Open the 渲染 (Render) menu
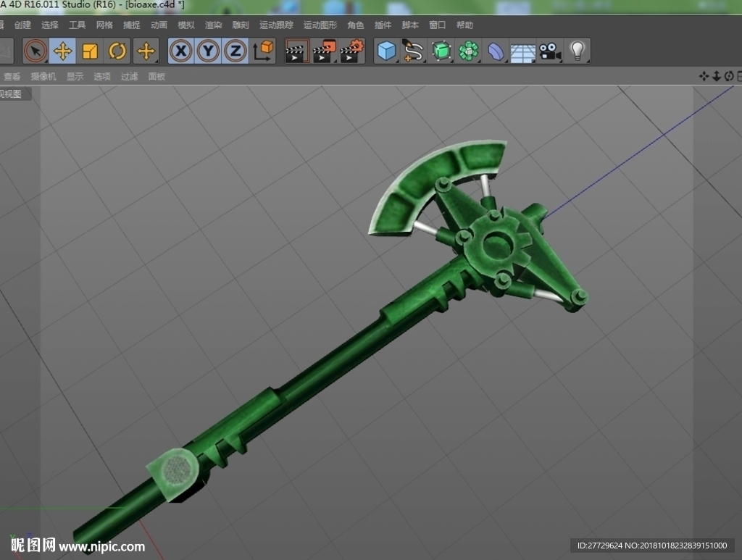The image size is (742, 560). point(213,25)
